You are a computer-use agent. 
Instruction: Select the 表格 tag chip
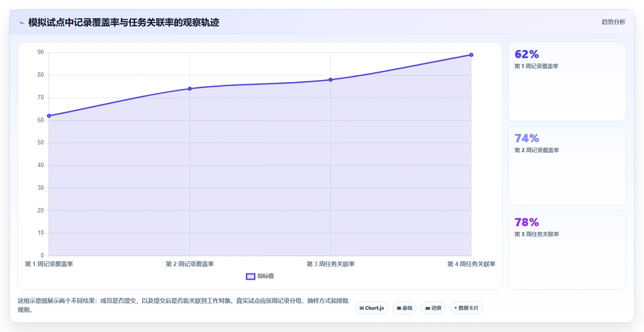pos(404,308)
